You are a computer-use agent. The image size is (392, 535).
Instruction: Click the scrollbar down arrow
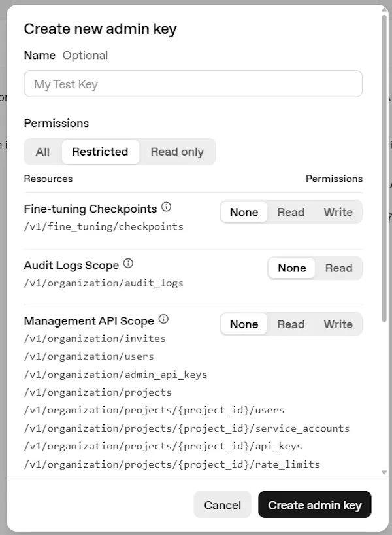[x=384, y=473]
